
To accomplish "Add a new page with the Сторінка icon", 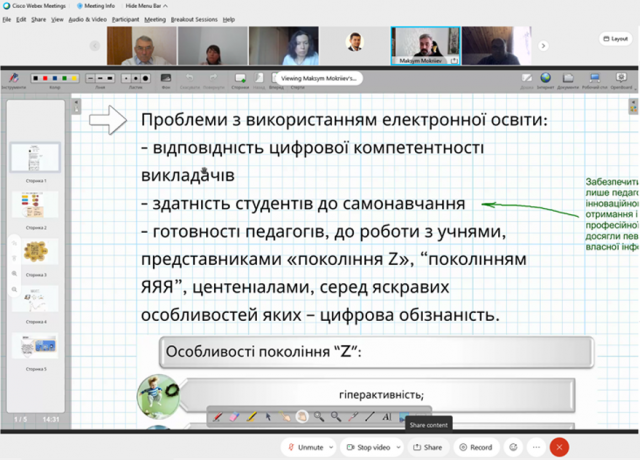I will pos(240,78).
